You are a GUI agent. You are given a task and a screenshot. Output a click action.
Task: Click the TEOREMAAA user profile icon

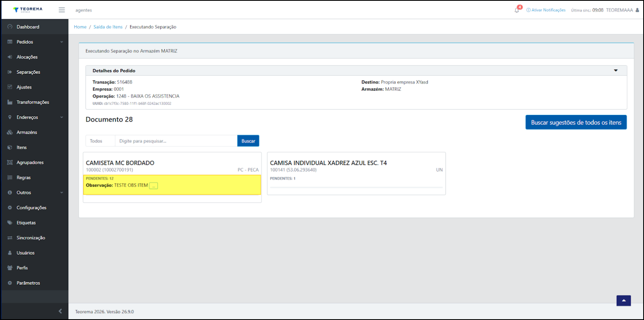(637, 10)
